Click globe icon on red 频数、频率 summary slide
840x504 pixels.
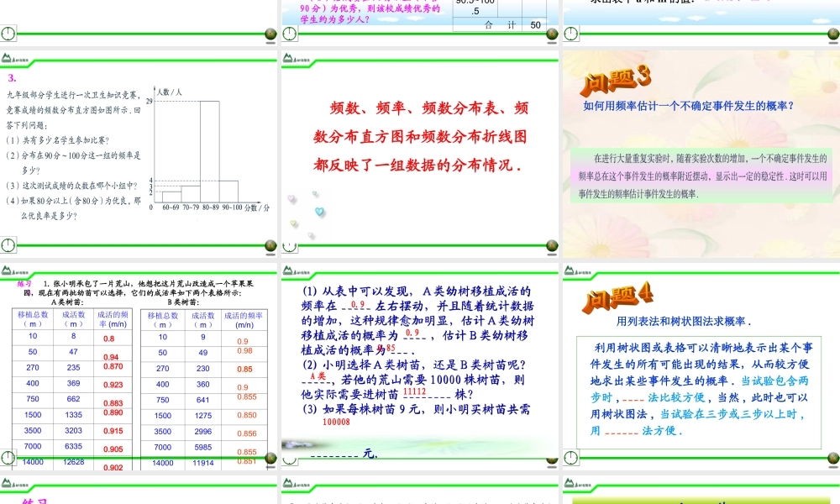pos(552,246)
